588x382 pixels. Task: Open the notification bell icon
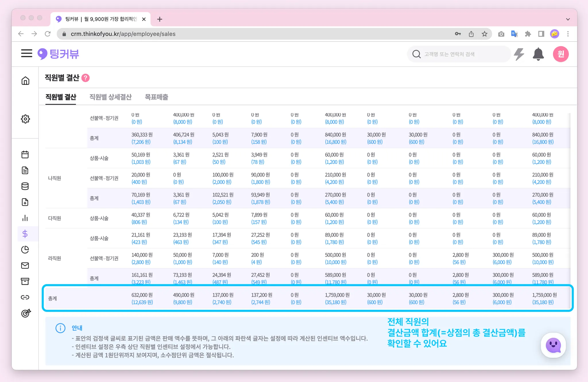pyautogui.click(x=538, y=54)
